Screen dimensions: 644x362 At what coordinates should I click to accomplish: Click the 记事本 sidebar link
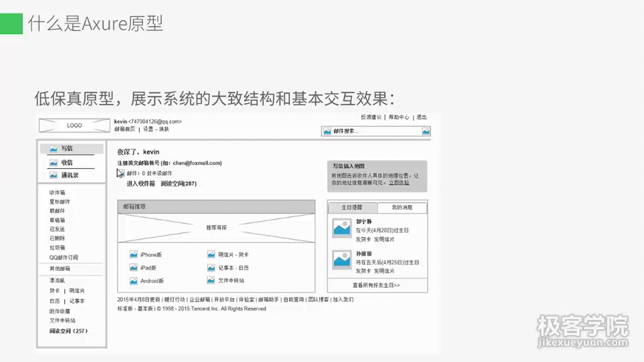tap(77, 301)
